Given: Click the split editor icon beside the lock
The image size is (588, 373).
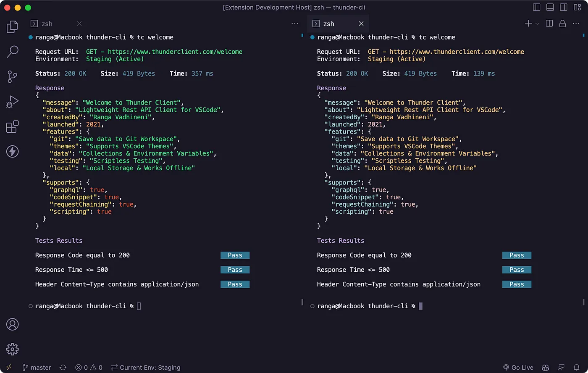Looking at the screenshot, I should pyautogui.click(x=549, y=24).
